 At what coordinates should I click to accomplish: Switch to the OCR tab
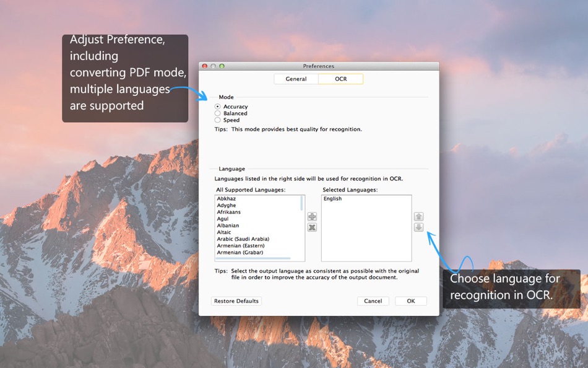pos(341,79)
